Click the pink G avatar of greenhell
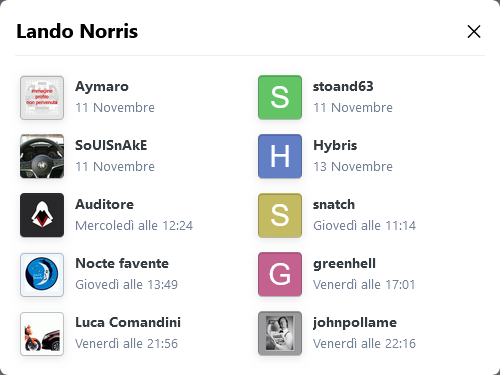This screenshot has height=375, width=500. click(x=280, y=274)
